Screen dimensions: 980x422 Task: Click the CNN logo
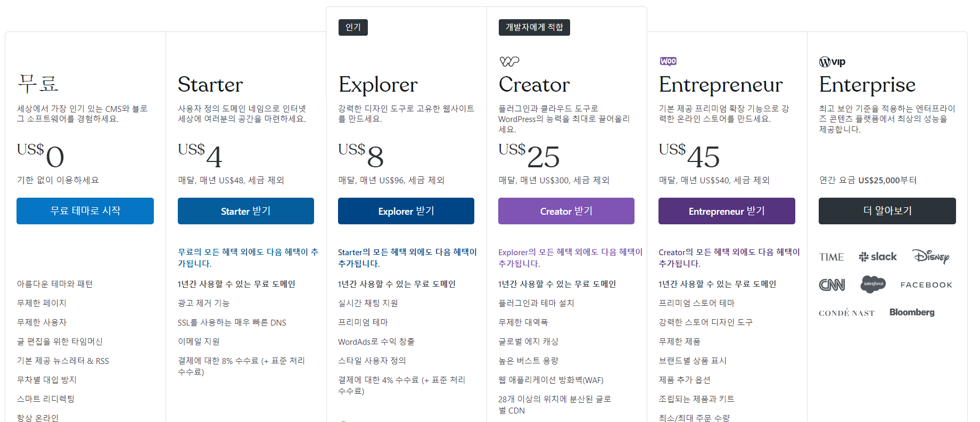(832, 285)
